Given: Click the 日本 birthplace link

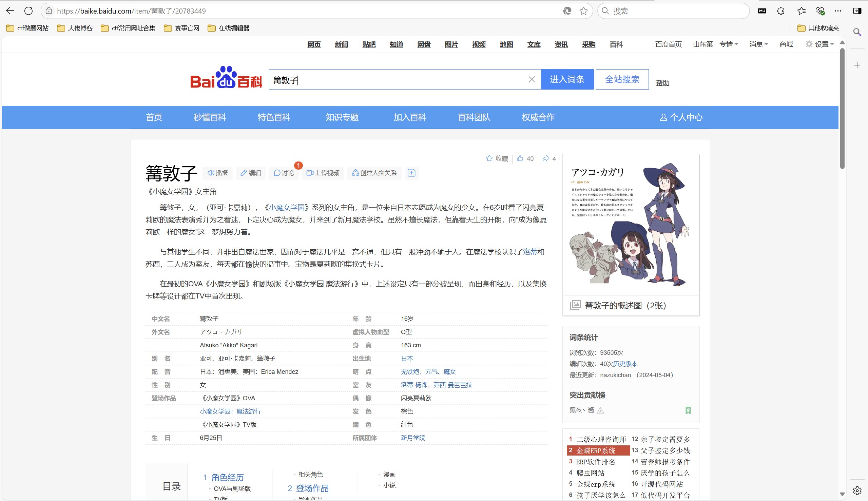Looking at the screenshot, I should (x=407, y=359).
